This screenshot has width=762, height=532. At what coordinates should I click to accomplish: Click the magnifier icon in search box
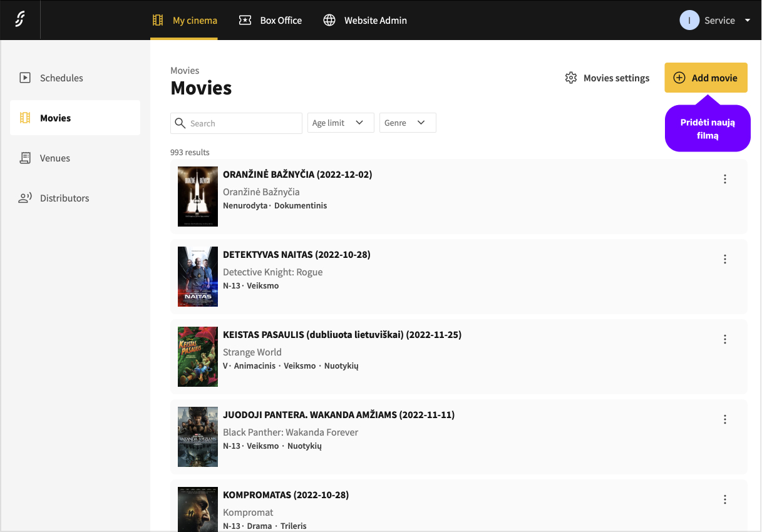(x=180, y=123)
